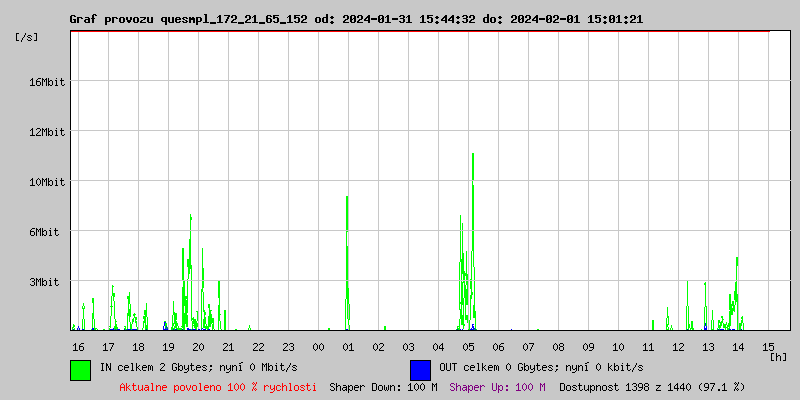
Task: Click the 6Mbit label on the y-axis
Action: coord(50,232)
